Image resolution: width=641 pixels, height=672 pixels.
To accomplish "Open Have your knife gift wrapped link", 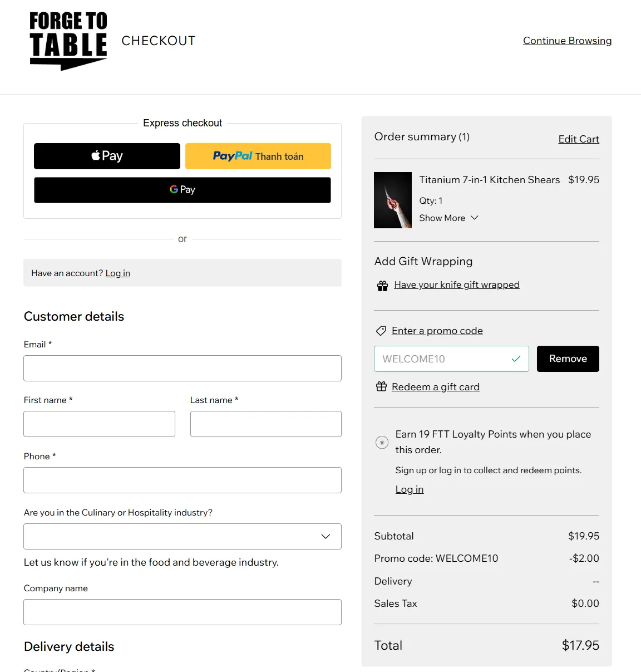I will [x=456, y=285].
